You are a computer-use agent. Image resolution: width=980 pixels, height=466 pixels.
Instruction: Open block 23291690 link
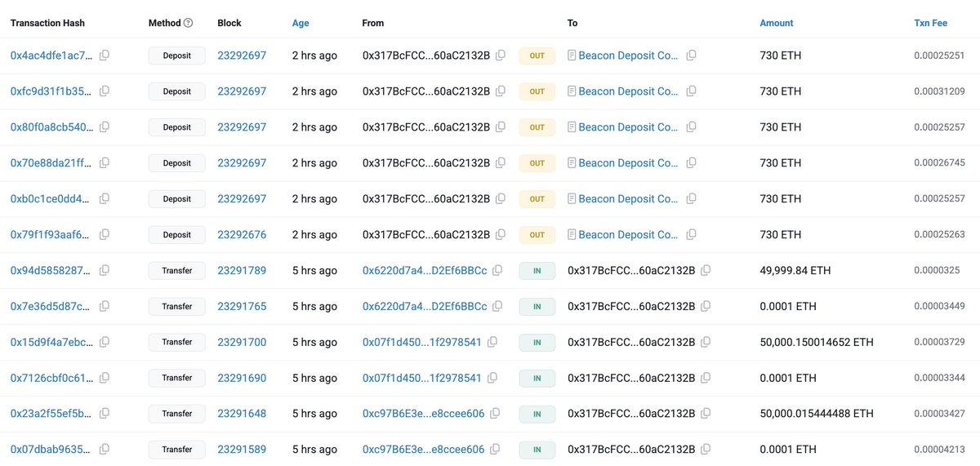point(242,378)
